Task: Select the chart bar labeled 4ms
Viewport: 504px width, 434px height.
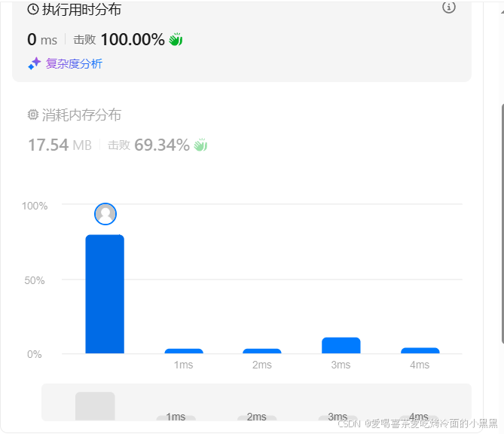Action: 420,350
